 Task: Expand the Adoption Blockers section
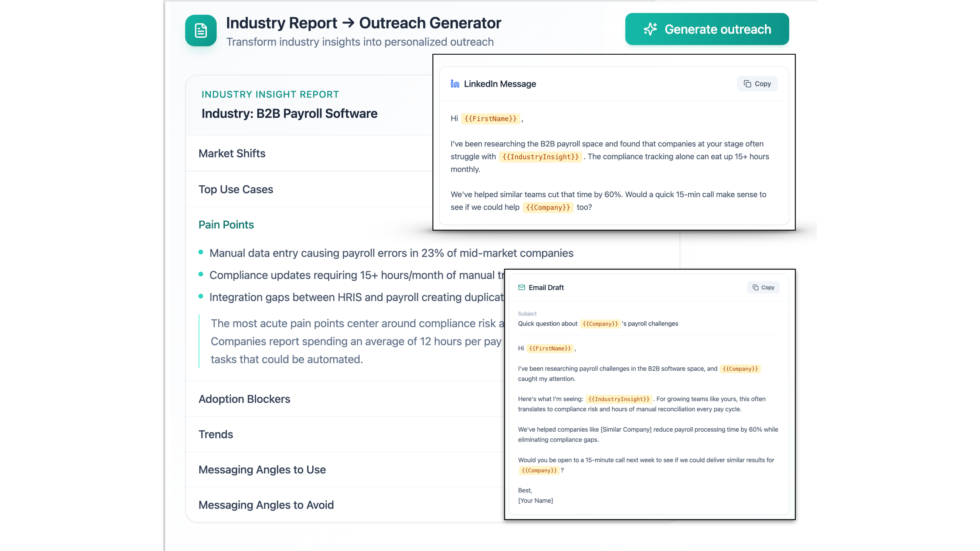(244, 399)
